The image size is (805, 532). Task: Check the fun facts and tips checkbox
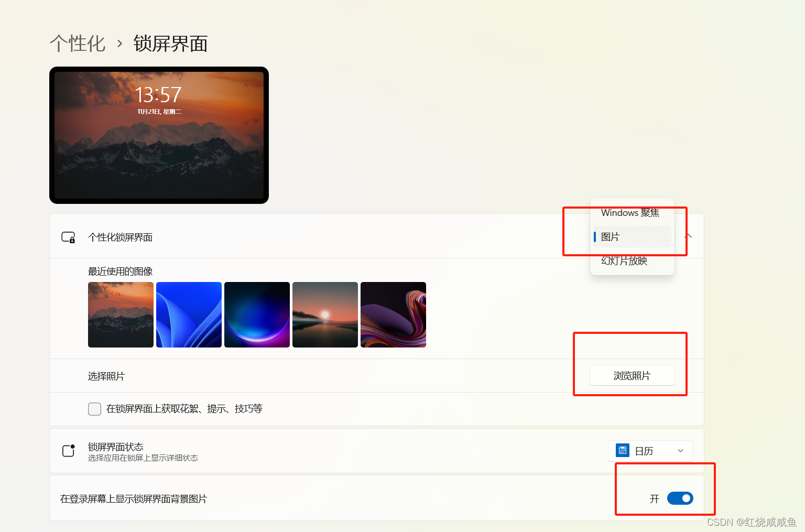(94, 409)
